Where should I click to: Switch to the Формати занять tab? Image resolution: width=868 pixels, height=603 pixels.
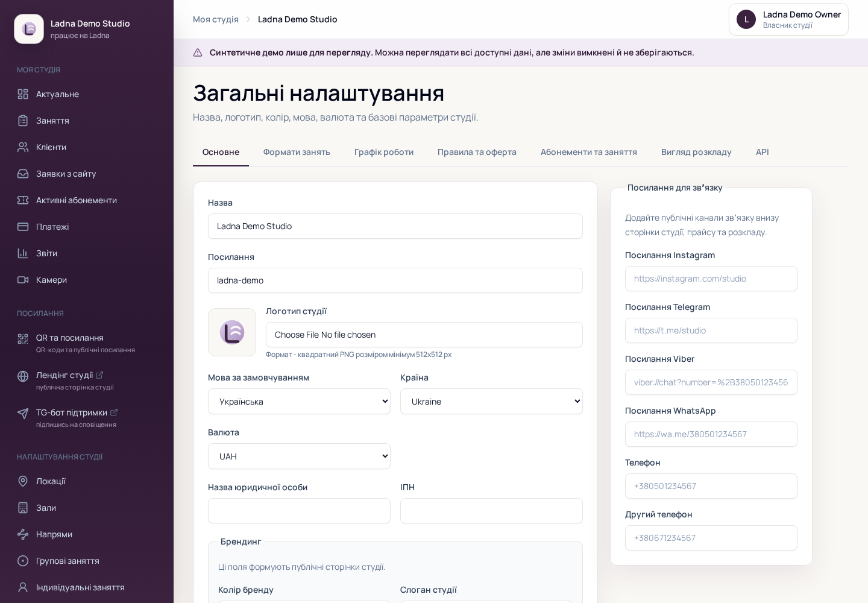tap(297, 152)
